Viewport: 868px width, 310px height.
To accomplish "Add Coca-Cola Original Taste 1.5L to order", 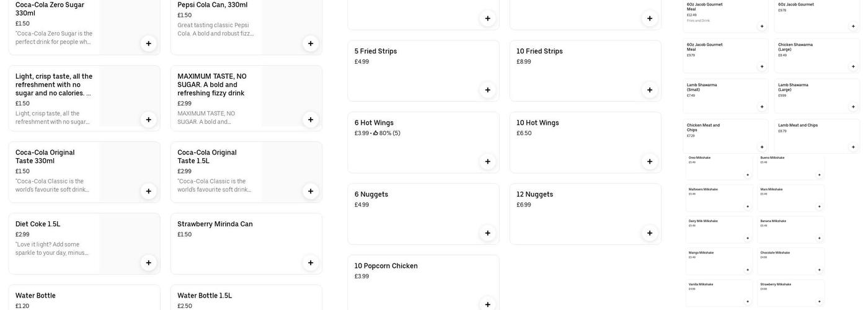I will (x=311, y=191).
